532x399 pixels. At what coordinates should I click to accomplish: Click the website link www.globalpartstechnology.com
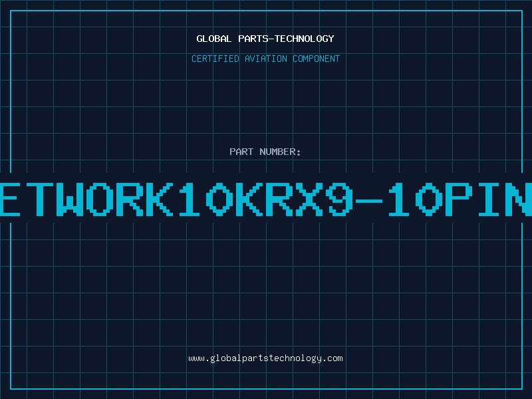click(x=265, y=358)
